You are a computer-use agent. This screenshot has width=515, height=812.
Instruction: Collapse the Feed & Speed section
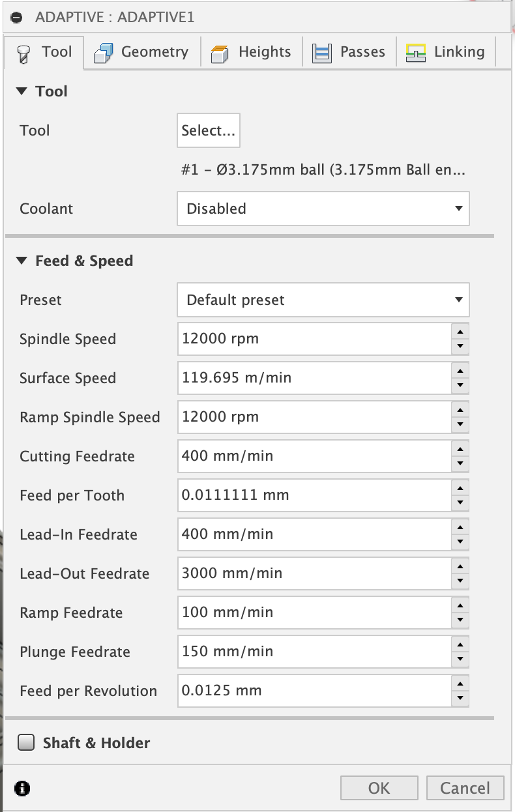[22, 261]
